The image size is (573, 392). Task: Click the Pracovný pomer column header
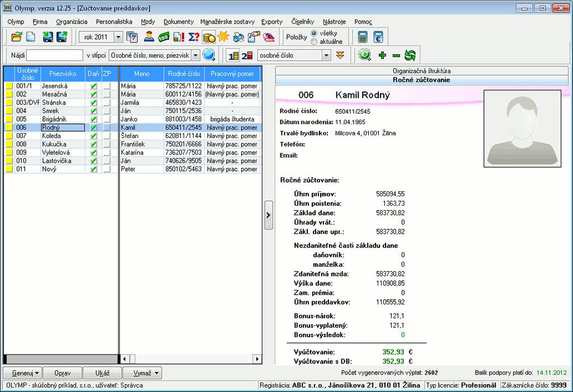point(232,74)
